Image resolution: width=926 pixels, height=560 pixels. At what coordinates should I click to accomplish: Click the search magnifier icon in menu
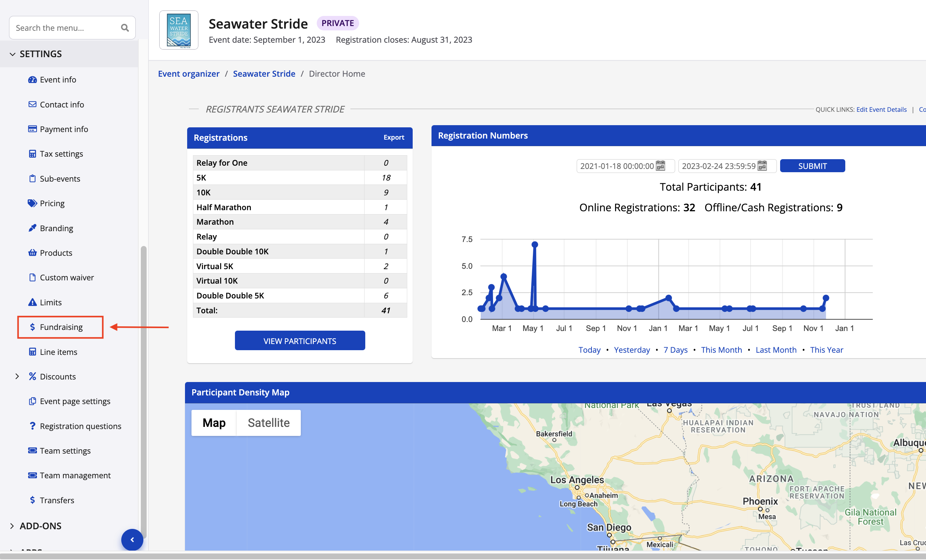[125, 28]
